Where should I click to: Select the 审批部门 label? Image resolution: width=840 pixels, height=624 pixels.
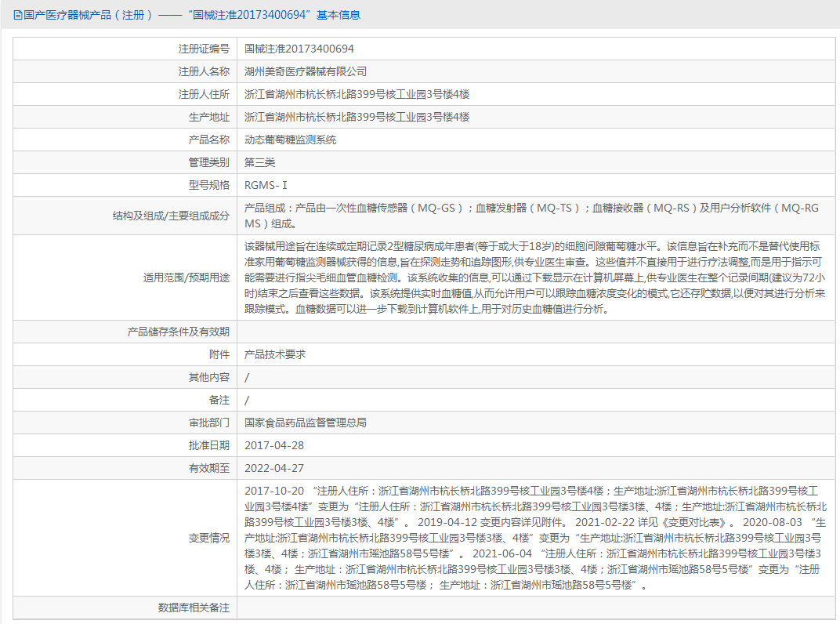[x=209, y=423]
